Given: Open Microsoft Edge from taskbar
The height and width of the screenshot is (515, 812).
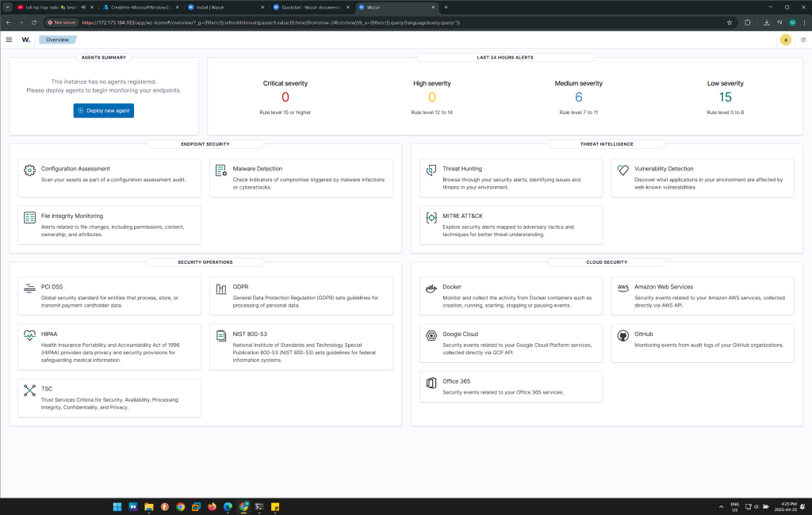Looking at the screenshot, I should point(228,507).
